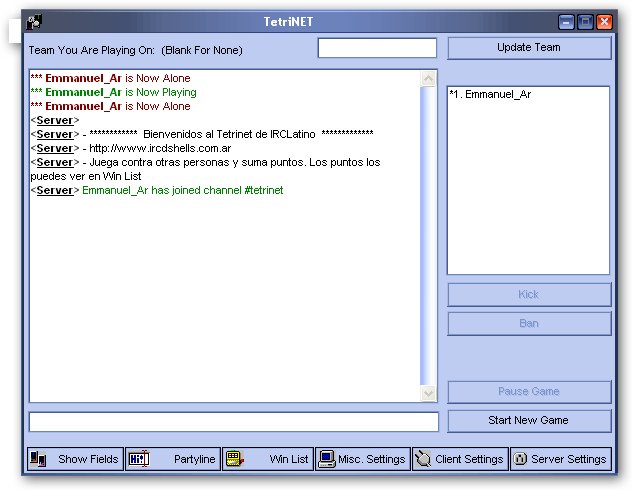Screen dimensions: 632x490
Task: Click the http://www.ircdshells.com.ar text
Action: 160,148
